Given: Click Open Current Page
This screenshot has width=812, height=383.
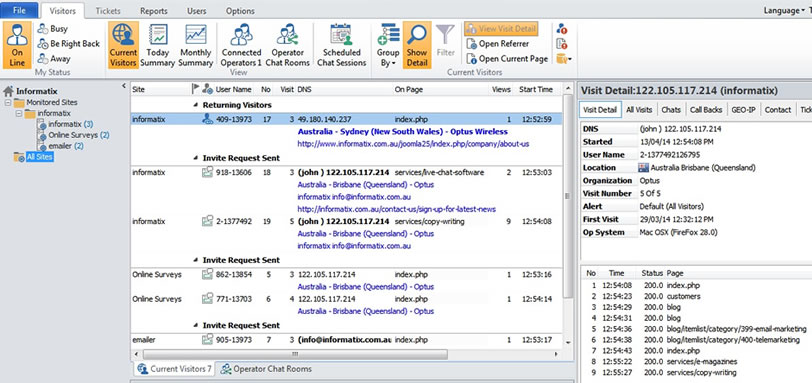Looking at the screenshot, I should [507, 59].
